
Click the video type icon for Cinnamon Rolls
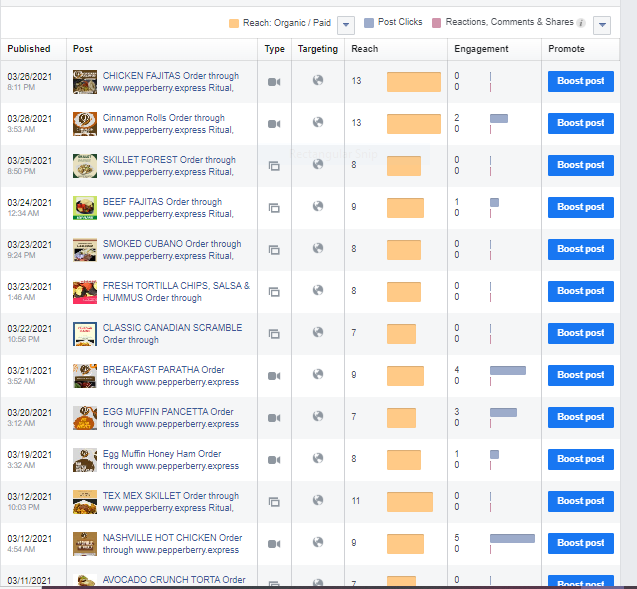pyautogui.click(x=274, y=124)
